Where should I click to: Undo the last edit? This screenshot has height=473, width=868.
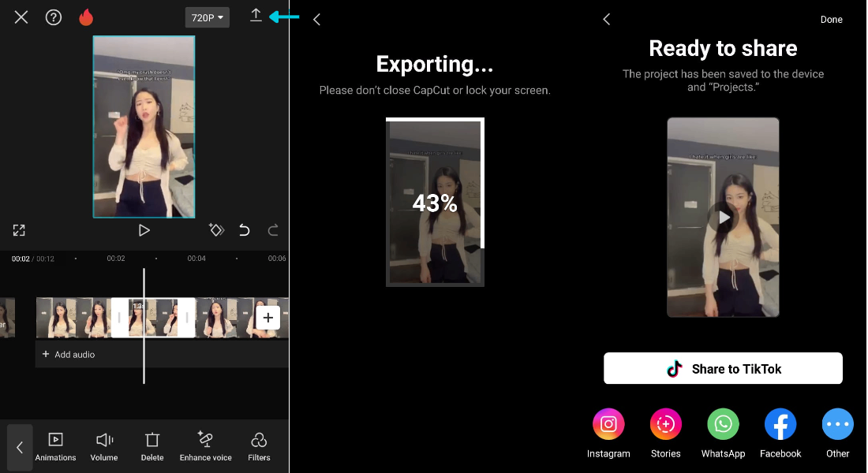[244, 229]
